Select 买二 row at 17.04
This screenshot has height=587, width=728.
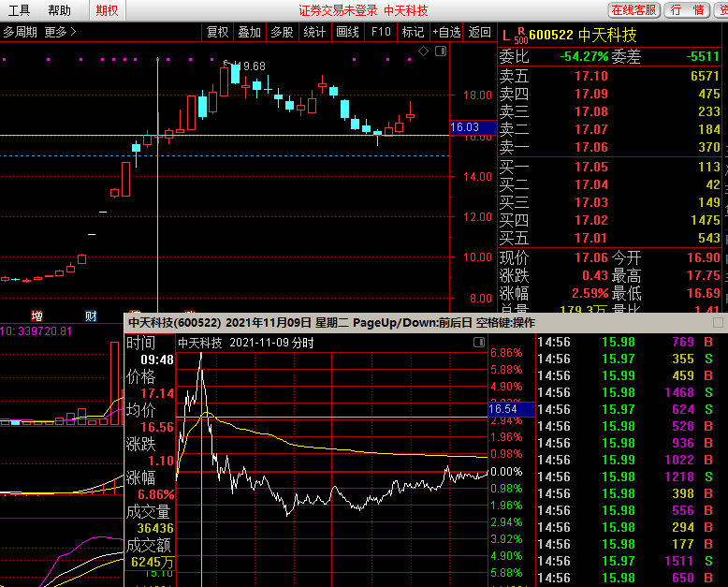(609, 184)
